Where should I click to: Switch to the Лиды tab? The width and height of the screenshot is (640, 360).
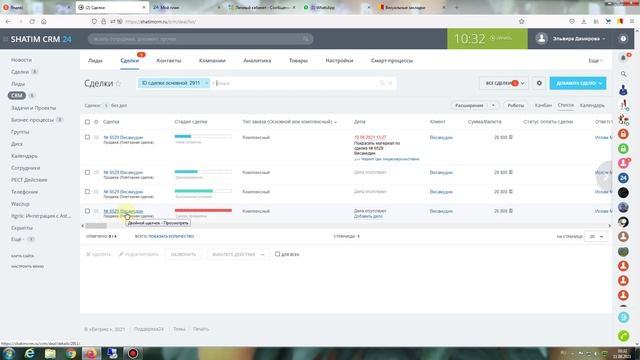95,60
